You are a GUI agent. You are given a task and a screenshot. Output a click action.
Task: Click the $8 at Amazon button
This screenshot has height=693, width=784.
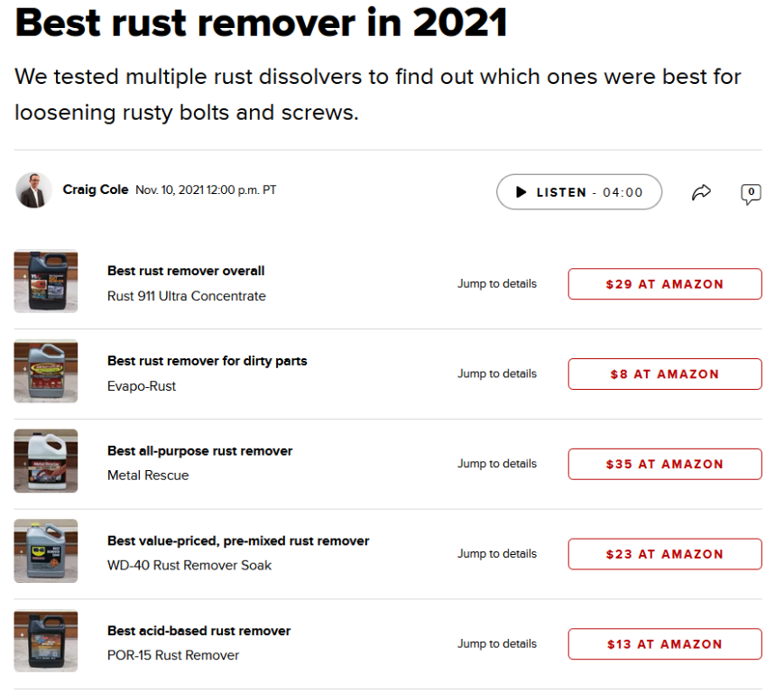664,374
